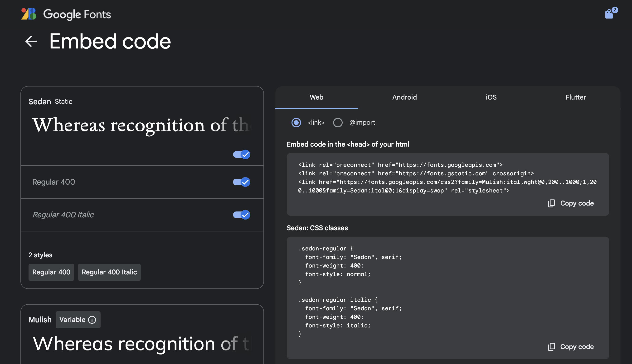Viewport: 632px width, 364px height.
Task: Click the .sedan-regular CSS code line
Action: click(x=326, y=249)
